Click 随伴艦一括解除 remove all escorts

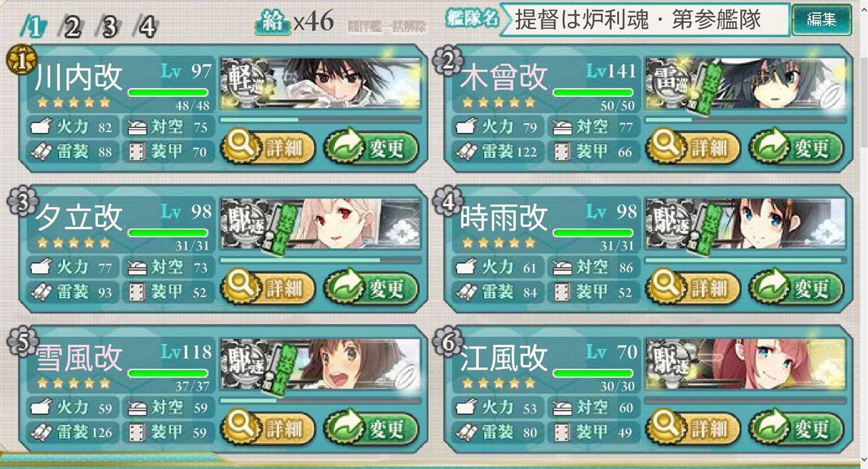point(387,27)
